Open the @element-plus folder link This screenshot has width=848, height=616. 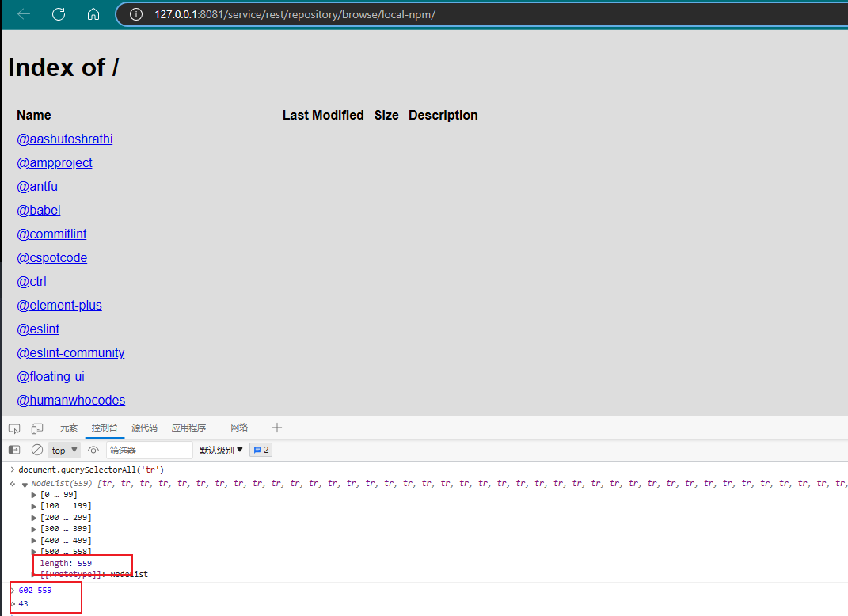pyautogui.click(x=59, y=306)
